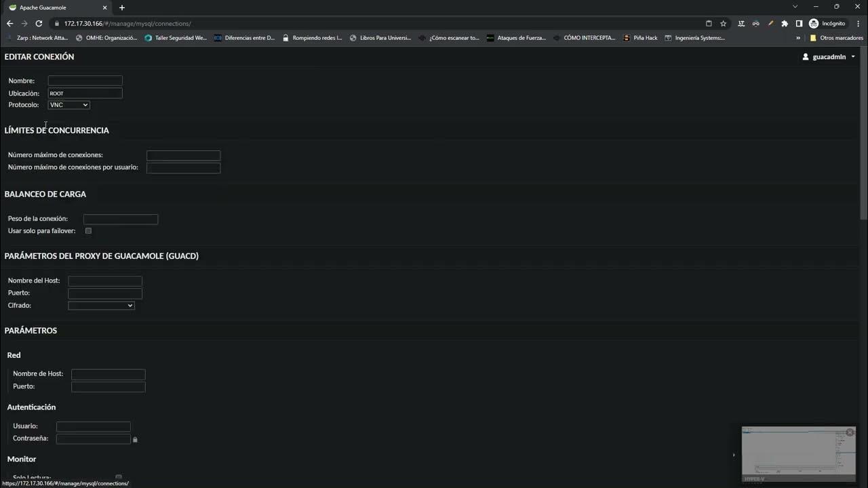Click the GUACD Nombre del Host field

(x=105, y=281)
